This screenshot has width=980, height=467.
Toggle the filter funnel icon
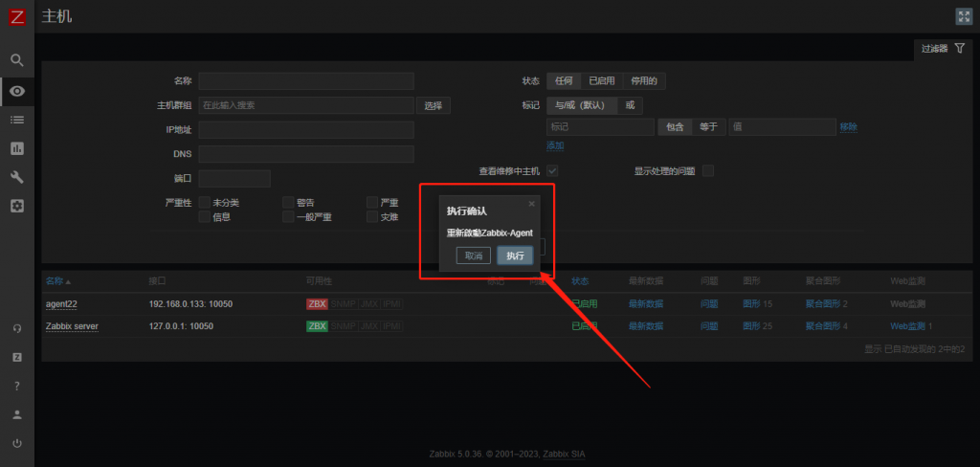959,48
